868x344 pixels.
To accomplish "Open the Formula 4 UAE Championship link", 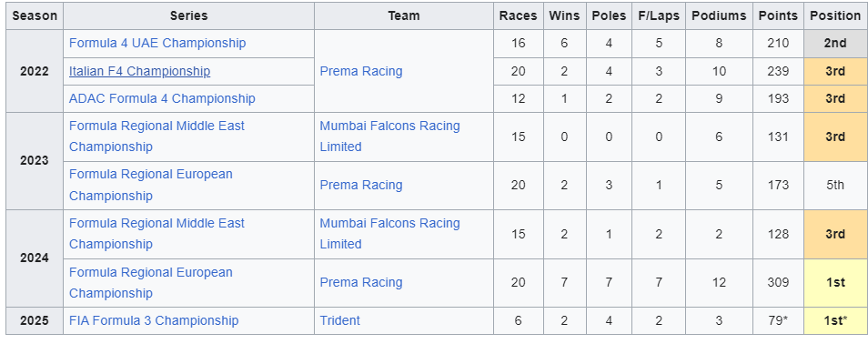I will [157, 43].
